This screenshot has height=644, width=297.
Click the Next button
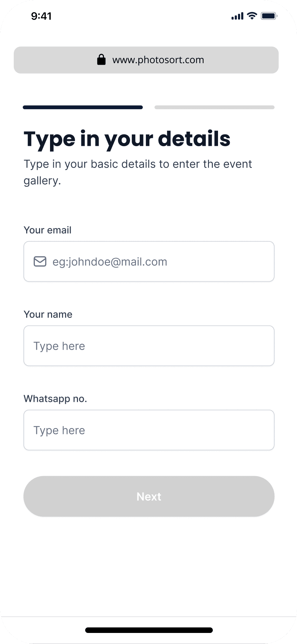pyautogui.click(x=149, y=496)
